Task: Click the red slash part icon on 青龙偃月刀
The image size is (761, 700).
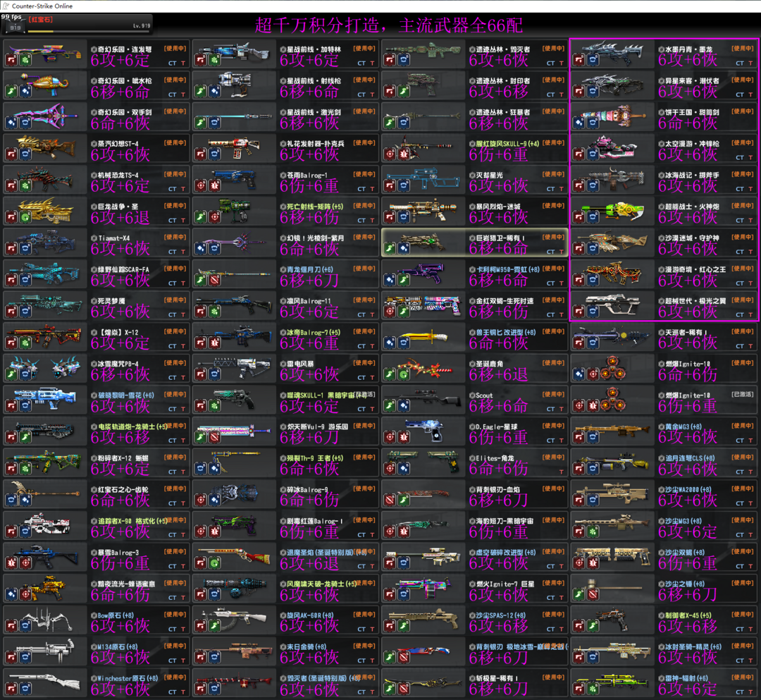Action: pyautogui.click(x=214, y=280)
